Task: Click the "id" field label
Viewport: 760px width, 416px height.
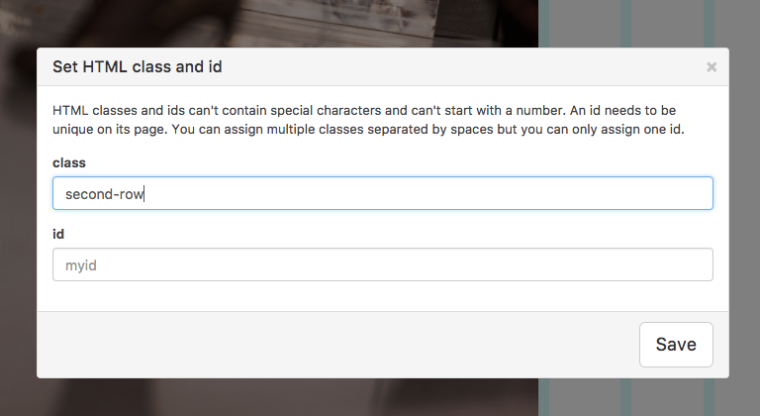Action: coord(58,233)
